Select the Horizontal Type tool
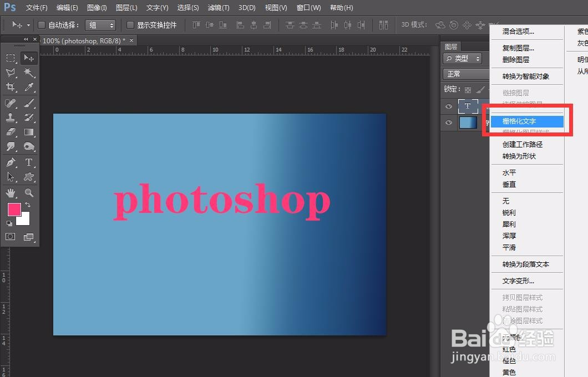 [x=28, y=162]
